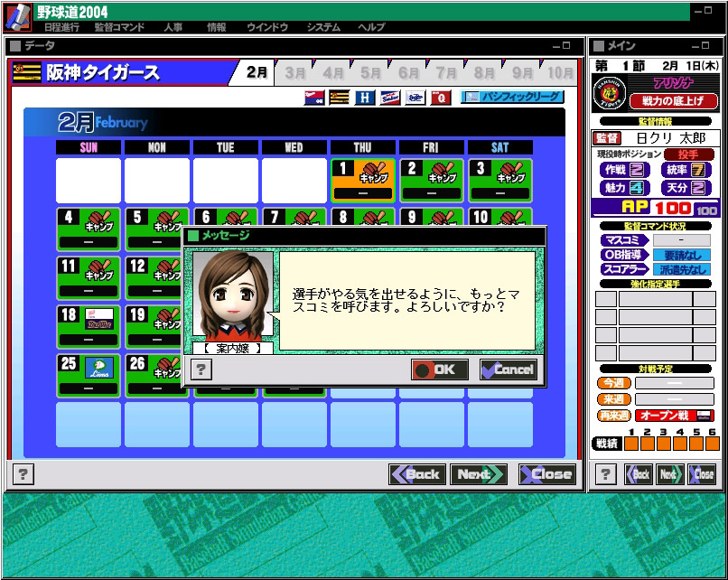Select the Swallows team flag icon
Screen dimensions: 728x580
390,97
